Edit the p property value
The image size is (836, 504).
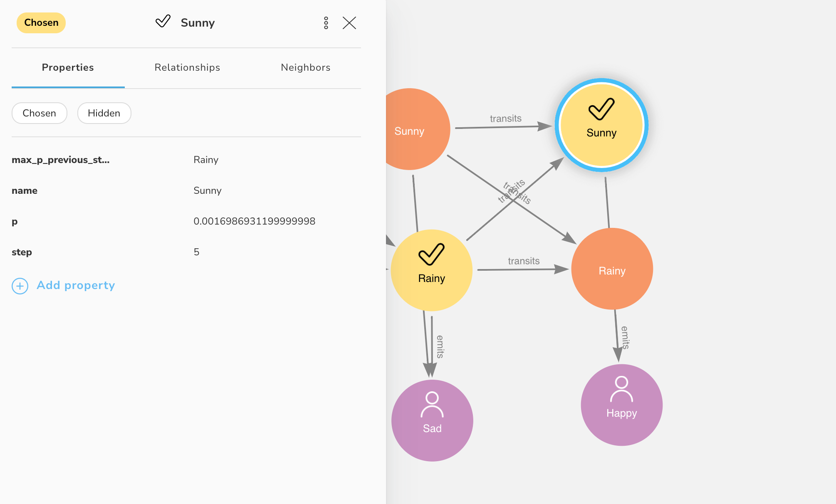[x=254, y=221]
